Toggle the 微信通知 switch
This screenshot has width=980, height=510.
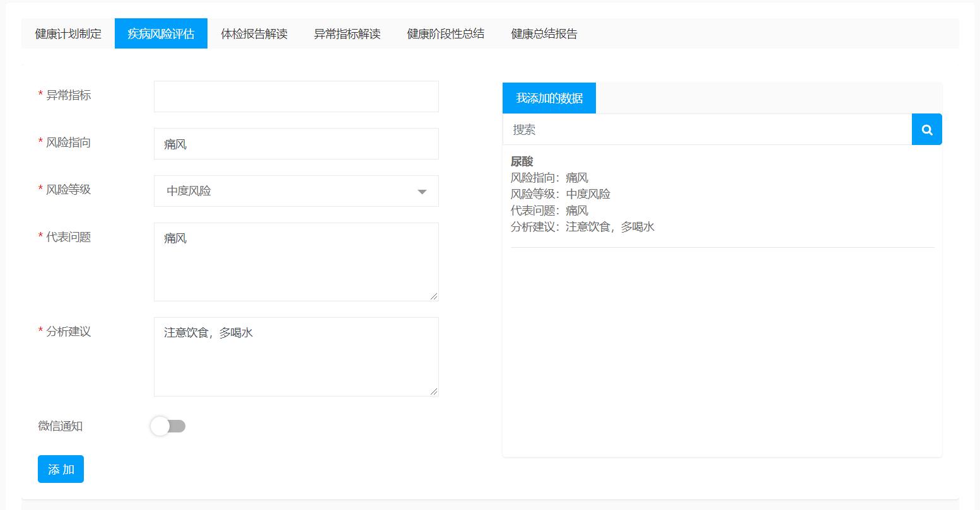coord(168,426)
